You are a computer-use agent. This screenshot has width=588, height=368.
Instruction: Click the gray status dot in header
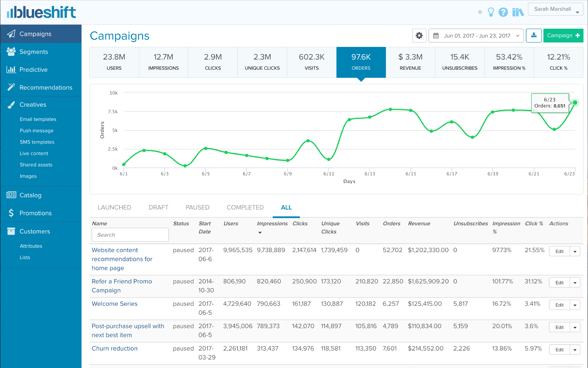(x=480, y=12)
